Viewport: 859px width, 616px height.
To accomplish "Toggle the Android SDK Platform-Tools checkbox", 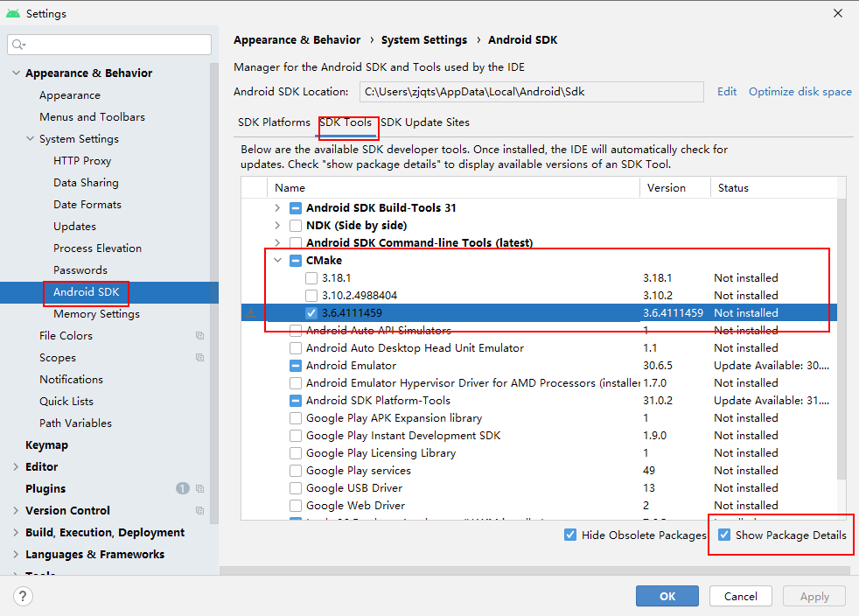I will [x=296, y=401].
